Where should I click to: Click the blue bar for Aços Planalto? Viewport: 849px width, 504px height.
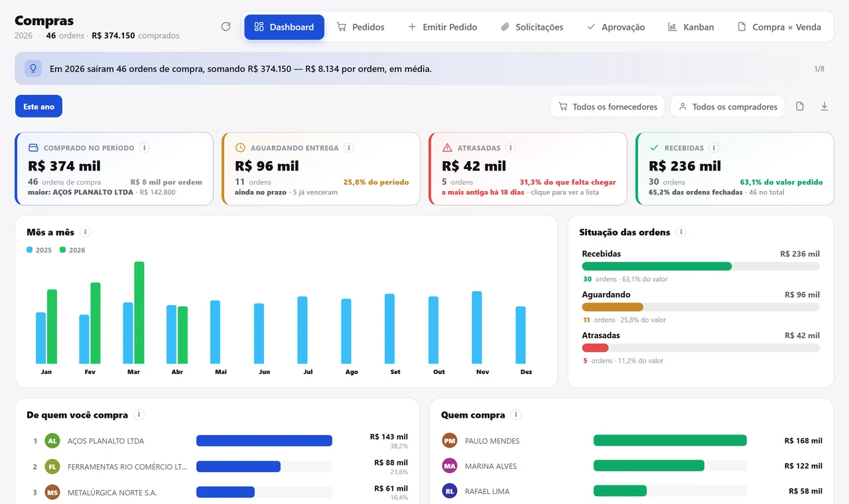[x=264, y=440]
